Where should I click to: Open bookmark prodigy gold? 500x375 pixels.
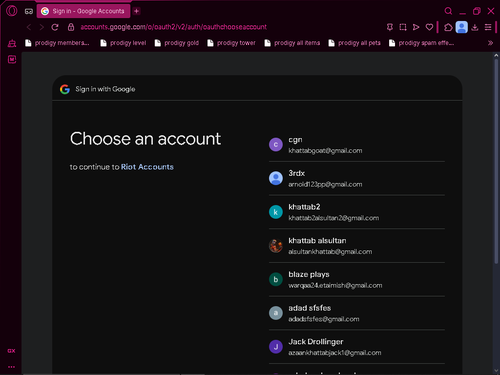click(x=177, y=43)
